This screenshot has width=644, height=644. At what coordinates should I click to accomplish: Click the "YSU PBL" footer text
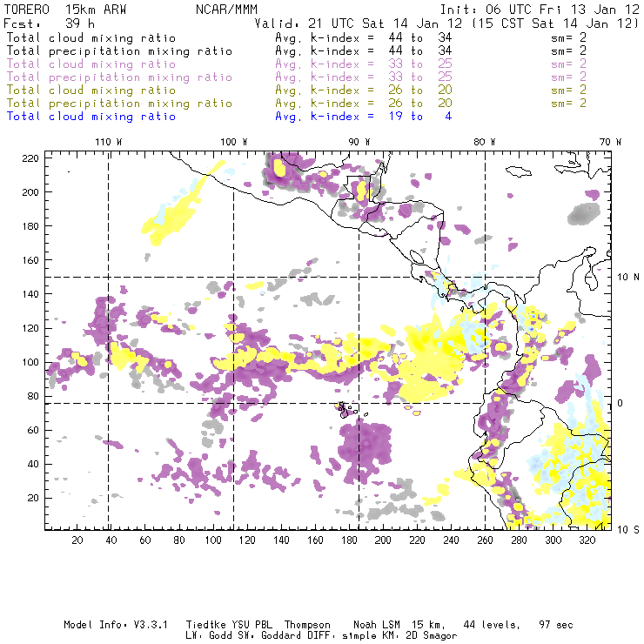click(252, 625)
